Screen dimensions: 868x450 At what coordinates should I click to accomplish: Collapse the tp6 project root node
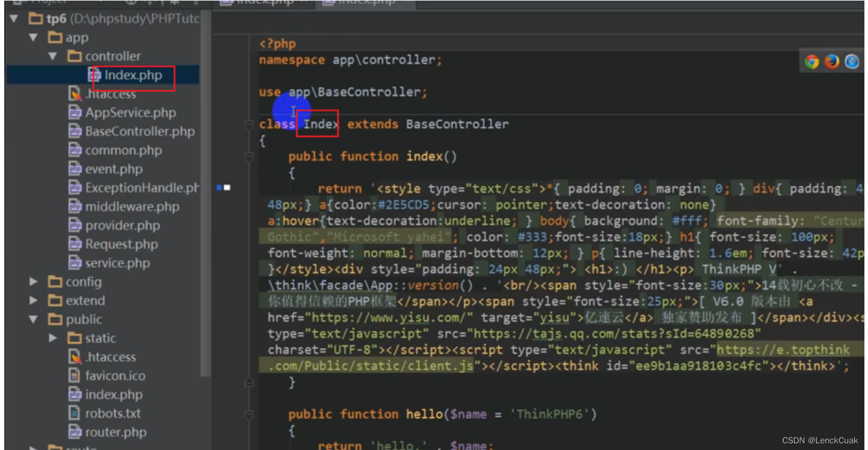[x=14, y=19]
